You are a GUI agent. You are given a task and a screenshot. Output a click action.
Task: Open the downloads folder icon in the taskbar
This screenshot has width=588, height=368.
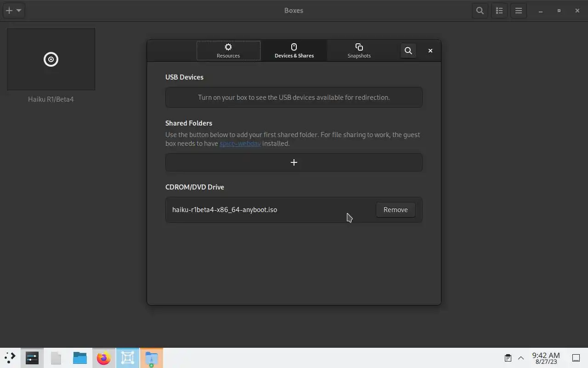(x=152, y=358)
